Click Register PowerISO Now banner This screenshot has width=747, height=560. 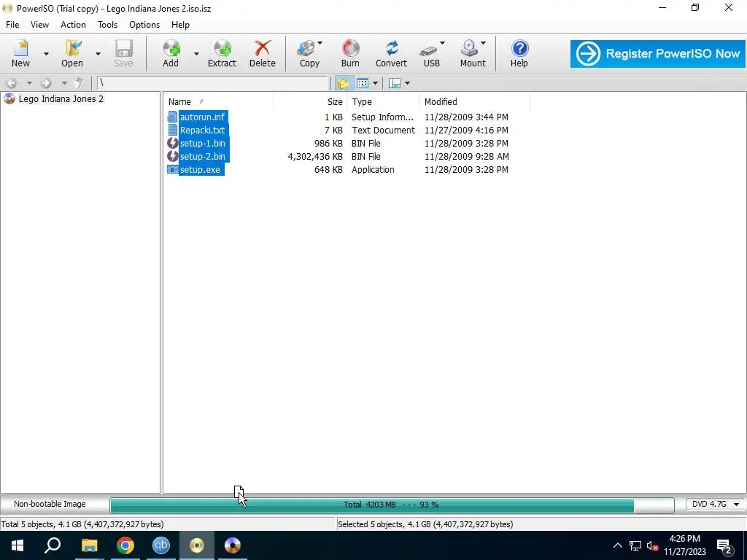pos(657,54)
